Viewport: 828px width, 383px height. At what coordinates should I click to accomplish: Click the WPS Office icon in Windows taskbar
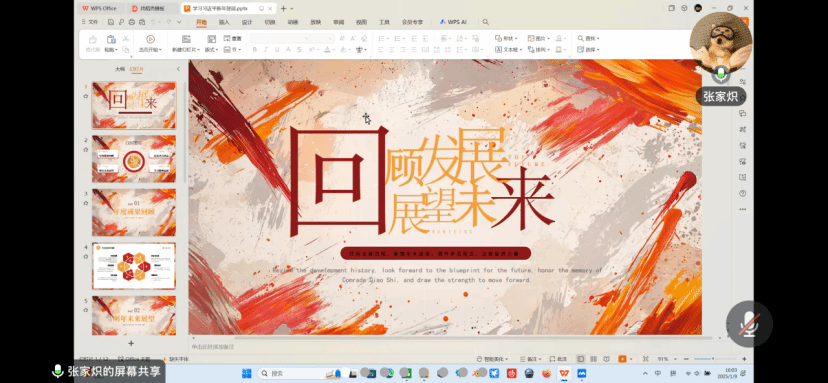(x=564, y=373)
